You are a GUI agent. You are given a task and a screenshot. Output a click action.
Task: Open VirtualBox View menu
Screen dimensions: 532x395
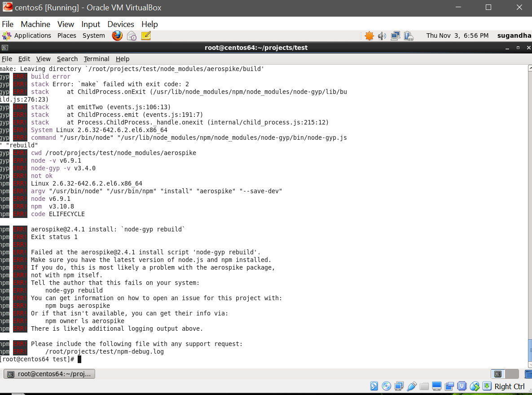tap(66, 24)
